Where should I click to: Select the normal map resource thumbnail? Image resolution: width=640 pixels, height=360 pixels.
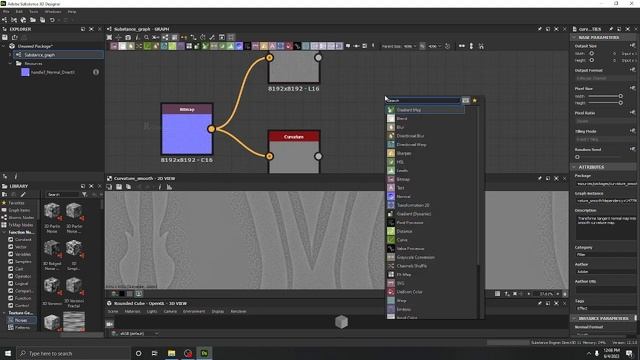tap(25, 72)
